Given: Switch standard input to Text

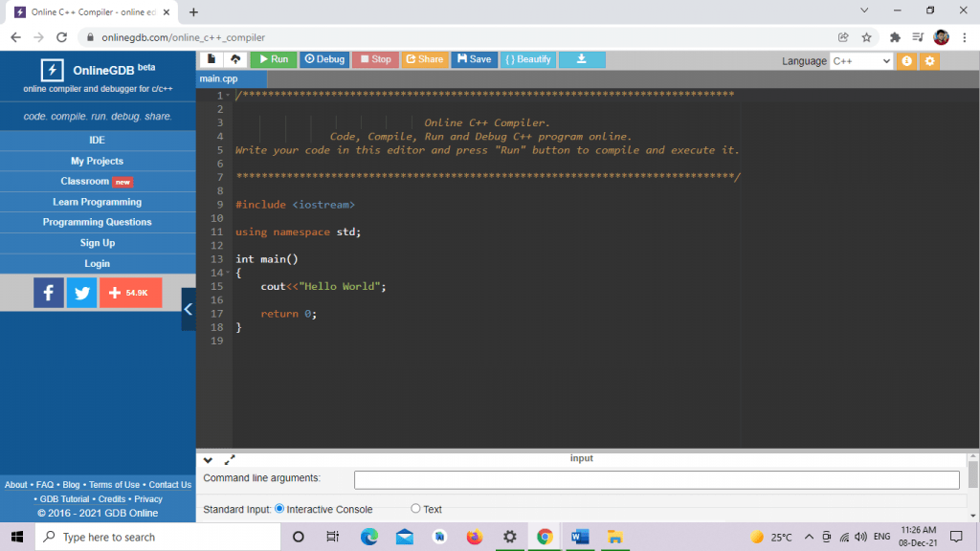Looking at the screenshot, I should click(415, 508).
